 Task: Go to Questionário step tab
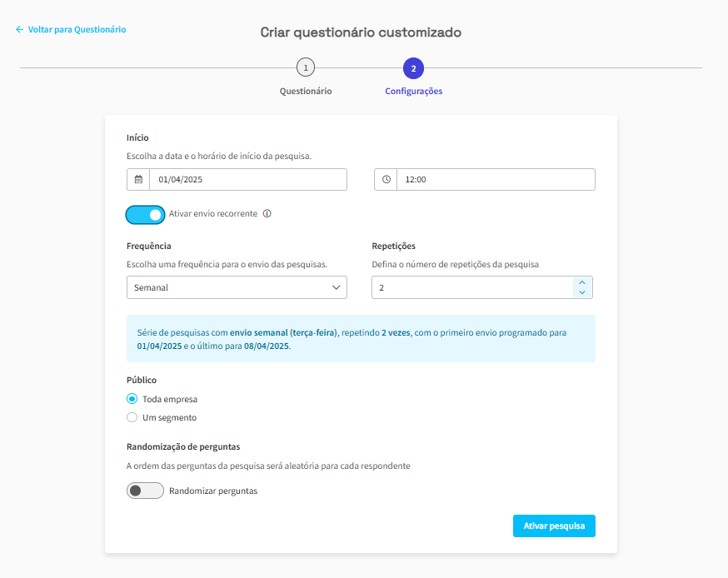(x=306, y=91)
